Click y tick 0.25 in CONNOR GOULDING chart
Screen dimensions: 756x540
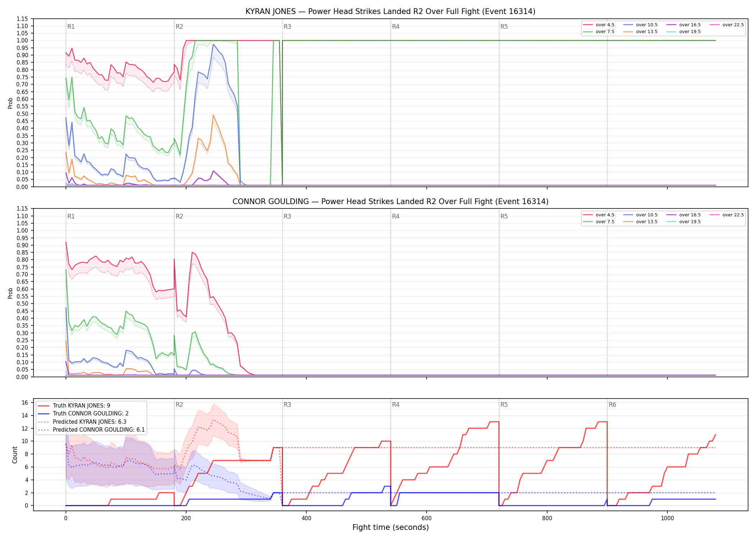point(22,341)
